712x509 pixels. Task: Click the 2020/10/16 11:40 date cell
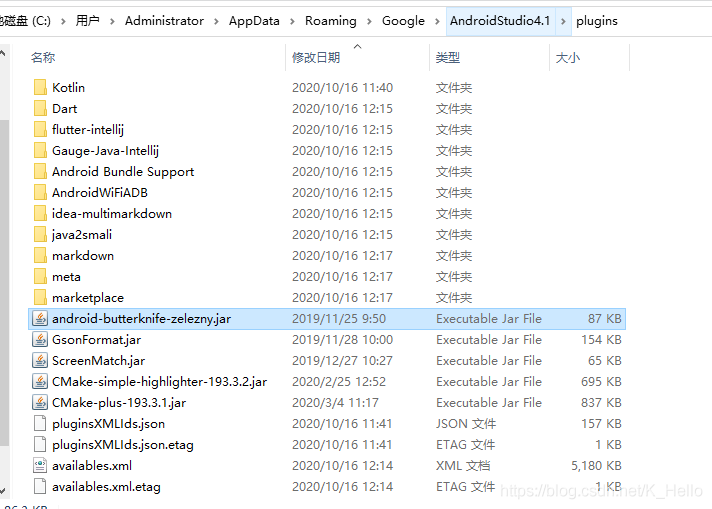pyautogui.click(x=342, y=87)
